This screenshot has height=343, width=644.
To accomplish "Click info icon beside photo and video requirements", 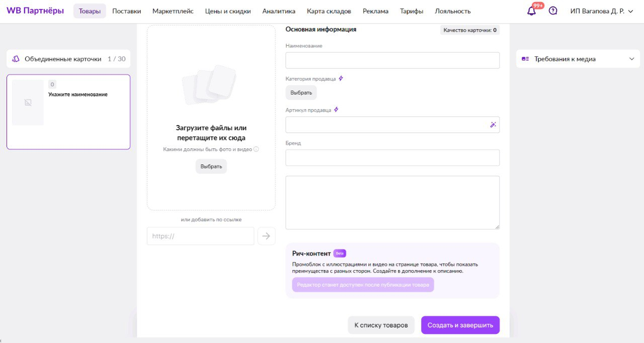I will point(256,149).
